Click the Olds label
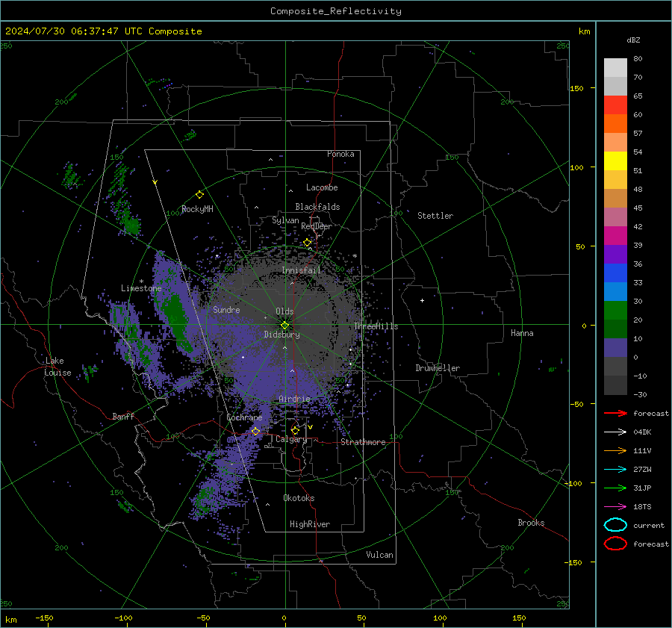The height and width of the screenshot is (628, 672). pos(284,311)
